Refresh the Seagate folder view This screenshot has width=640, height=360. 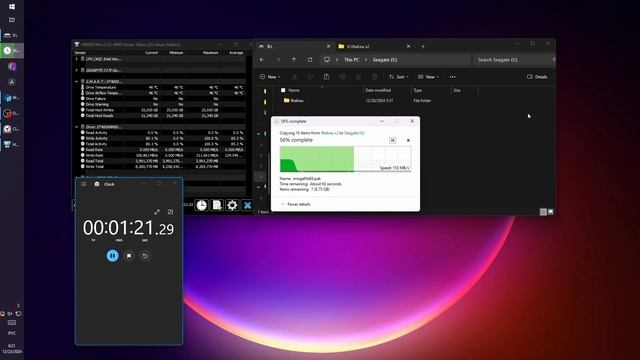[310, 60]
